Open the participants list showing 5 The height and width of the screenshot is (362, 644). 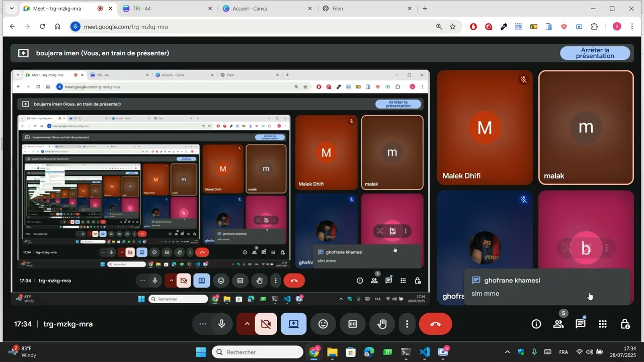coord(558,324)
